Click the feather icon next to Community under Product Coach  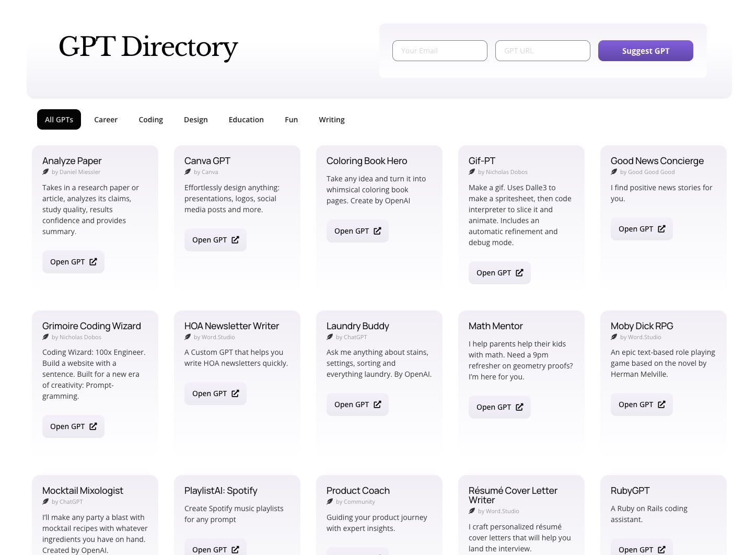[330, 501]
